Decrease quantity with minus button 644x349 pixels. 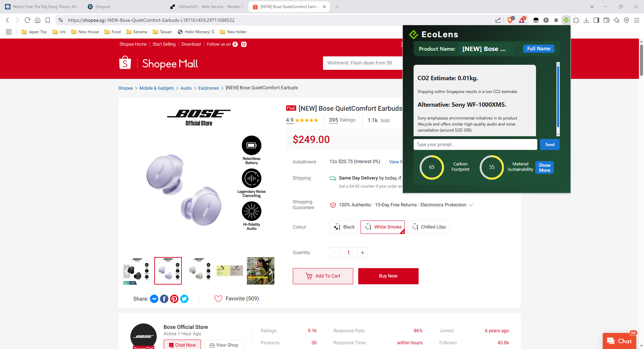tap(335, 253)
